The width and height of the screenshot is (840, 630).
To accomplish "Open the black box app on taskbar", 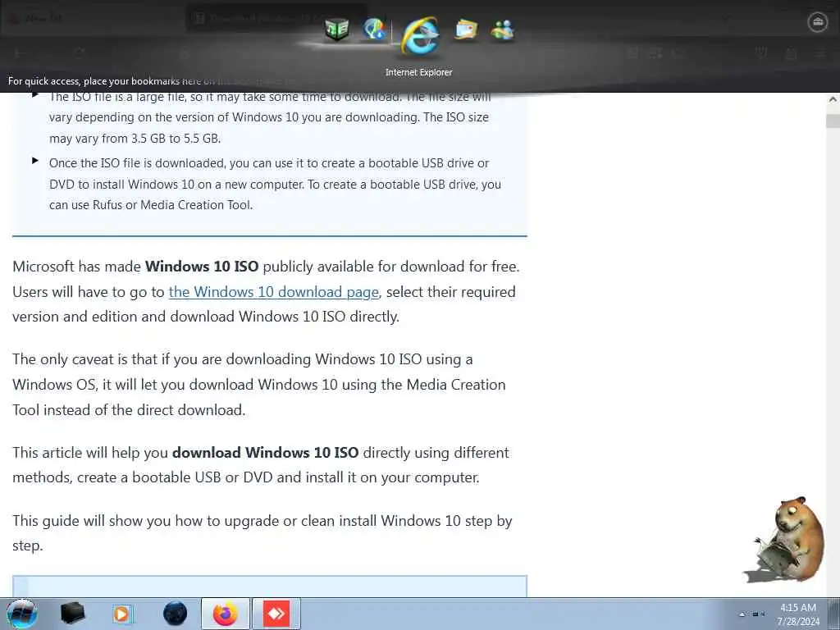I will tap(73, 614).
